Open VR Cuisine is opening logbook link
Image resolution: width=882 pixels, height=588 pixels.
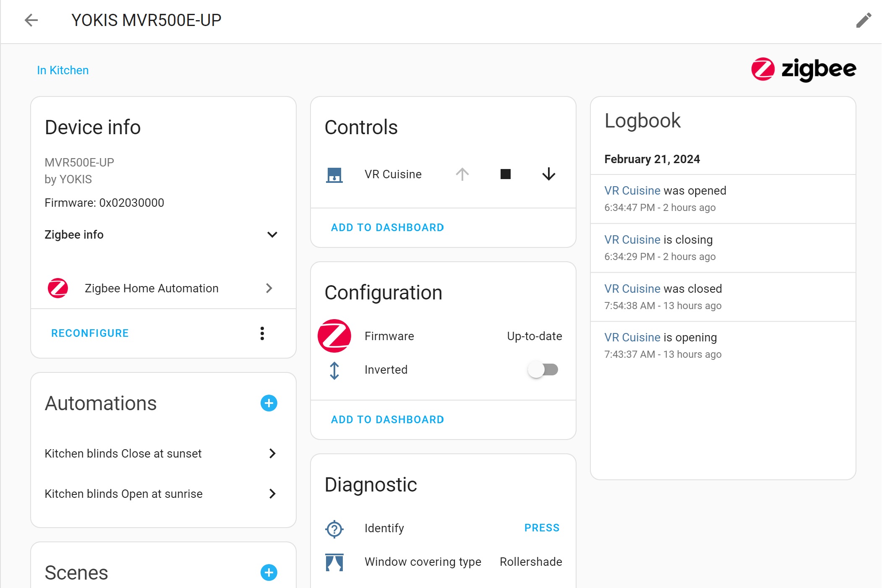[x=632, y=337]
